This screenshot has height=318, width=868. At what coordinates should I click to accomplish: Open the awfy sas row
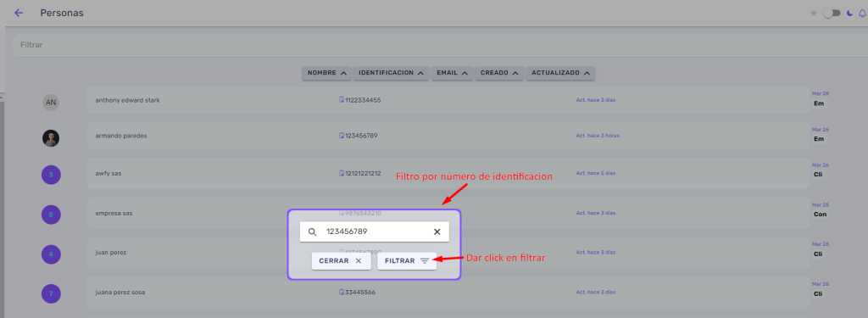coord(448,173)
